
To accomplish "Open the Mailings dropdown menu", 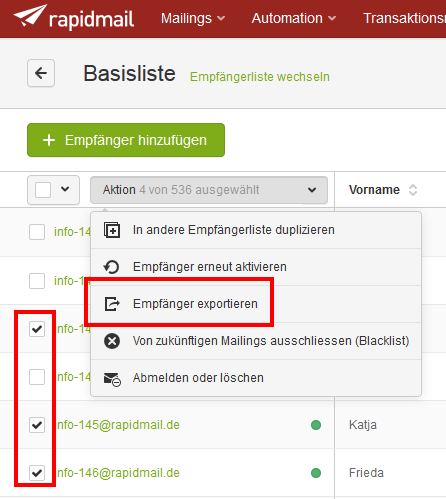I will (193, 18).
